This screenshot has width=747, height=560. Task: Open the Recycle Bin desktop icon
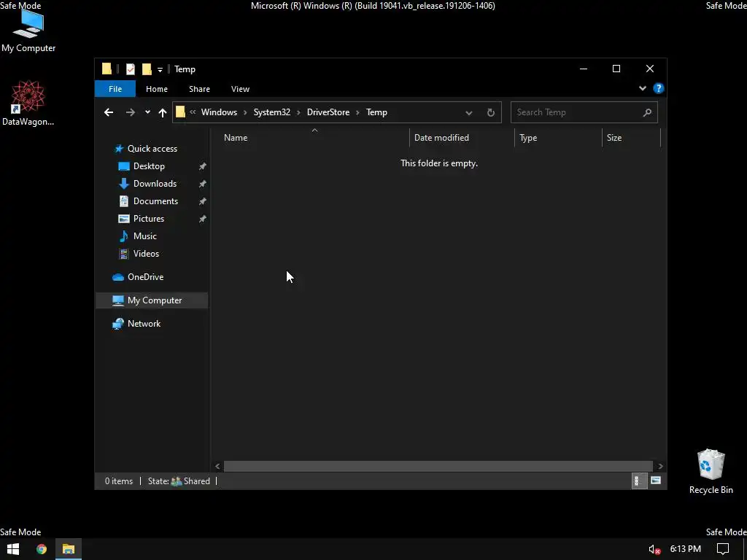711,472
